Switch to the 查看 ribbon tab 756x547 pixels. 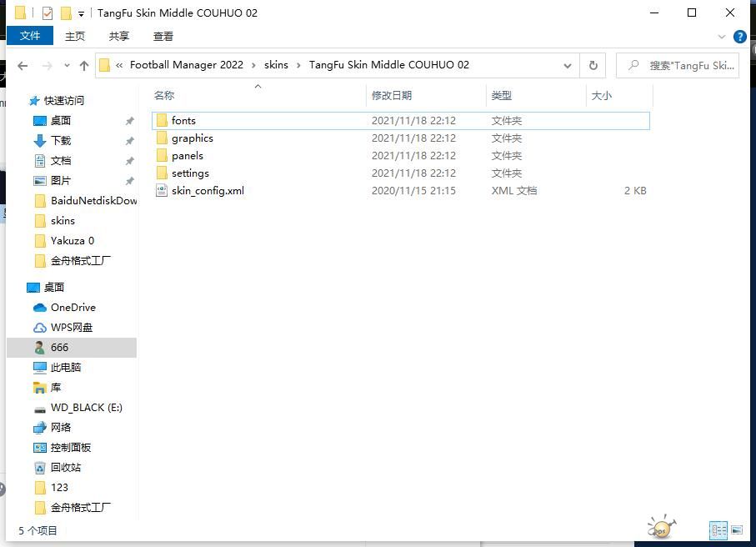163,36
